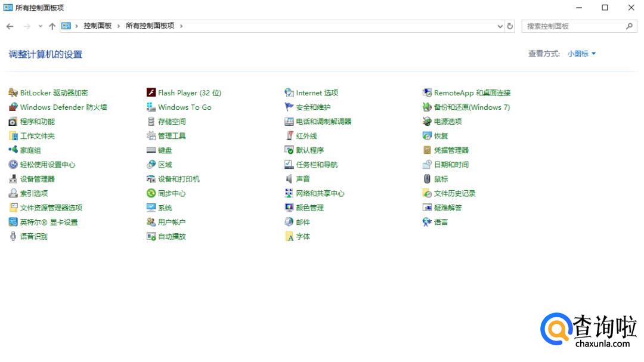The height and width of the screenshot is (362, 644).
Task: Refresh the control panel view
Action: (x=510, y=26)
